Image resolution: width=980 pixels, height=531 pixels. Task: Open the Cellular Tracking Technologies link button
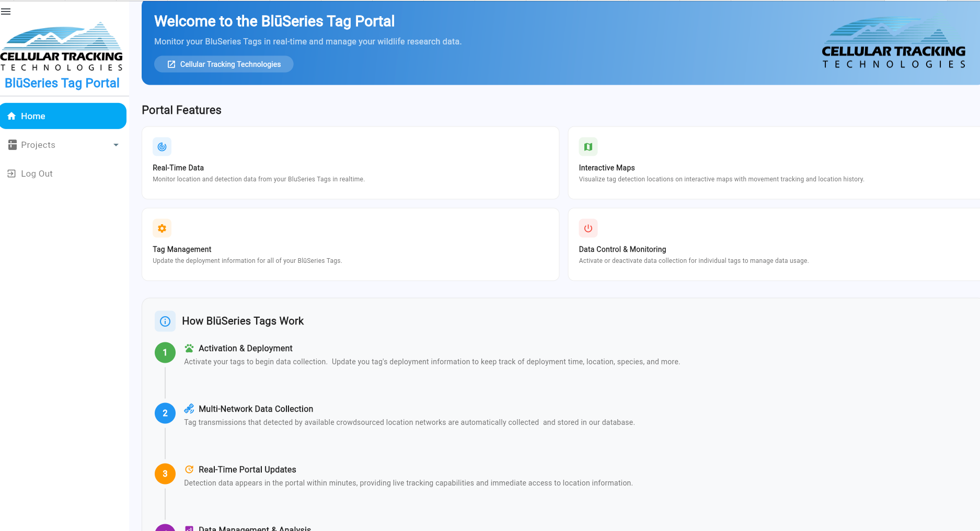click(x=224, y=64)
